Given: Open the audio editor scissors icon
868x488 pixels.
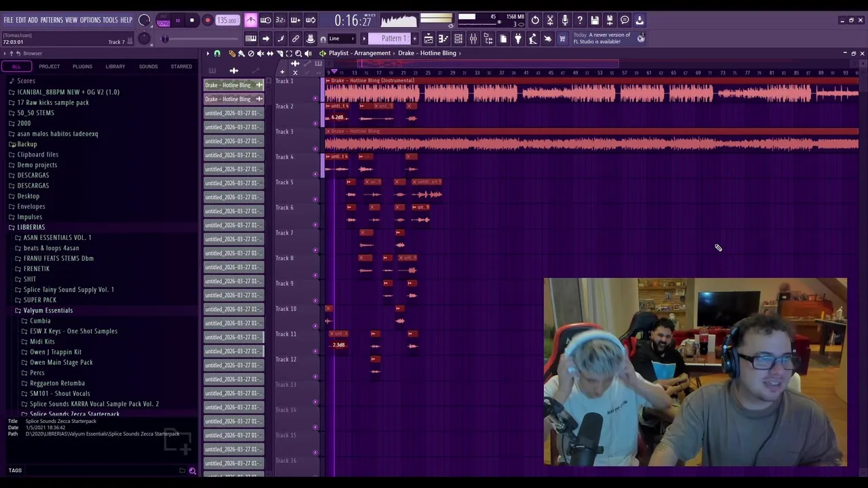Looking at the screenshot, I should pyautogui.click(x=550, y=20).
